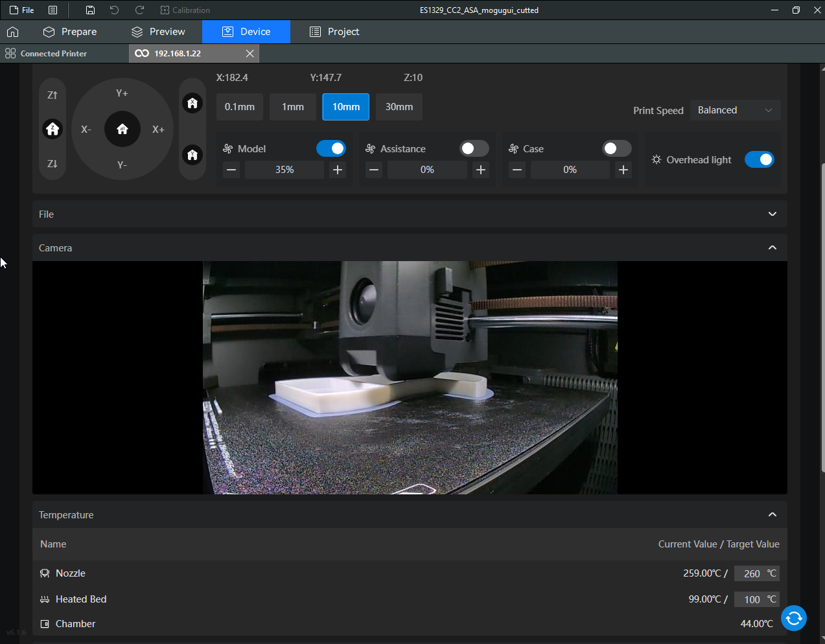Move the print head in X- direction

pyautogui.click(x=86, y=130)
